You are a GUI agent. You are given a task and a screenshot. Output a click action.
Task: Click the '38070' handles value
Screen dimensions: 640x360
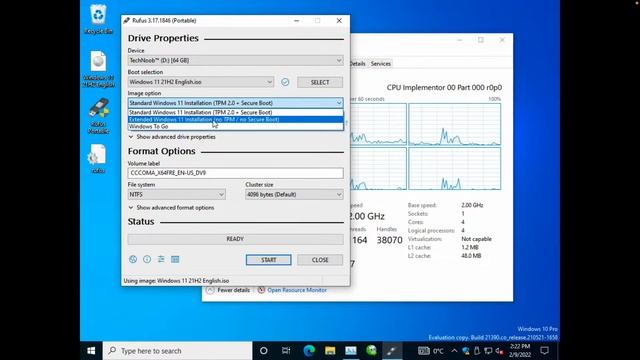(389, 240)
